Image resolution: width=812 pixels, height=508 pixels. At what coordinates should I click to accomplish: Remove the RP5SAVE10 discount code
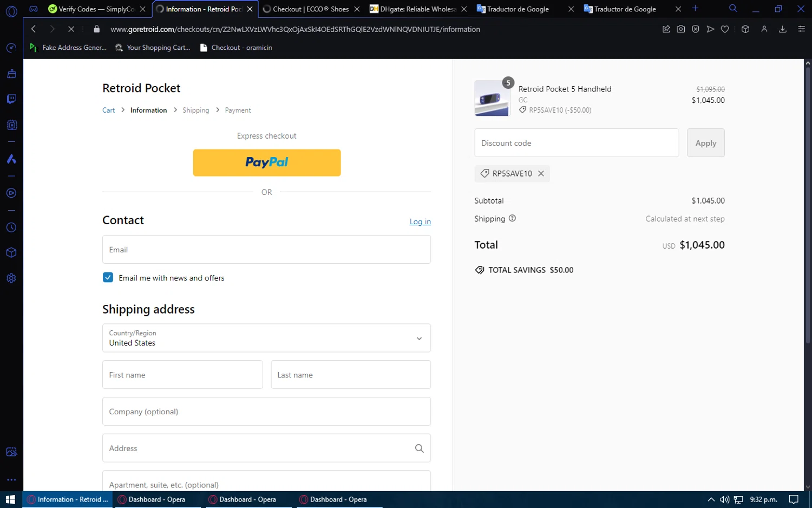[541, 173]
